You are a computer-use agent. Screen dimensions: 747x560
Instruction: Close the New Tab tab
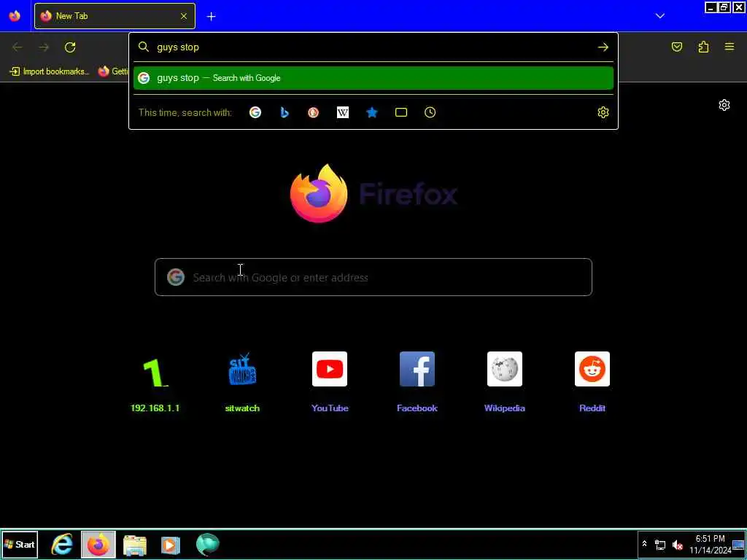click(x=183, y=16)
